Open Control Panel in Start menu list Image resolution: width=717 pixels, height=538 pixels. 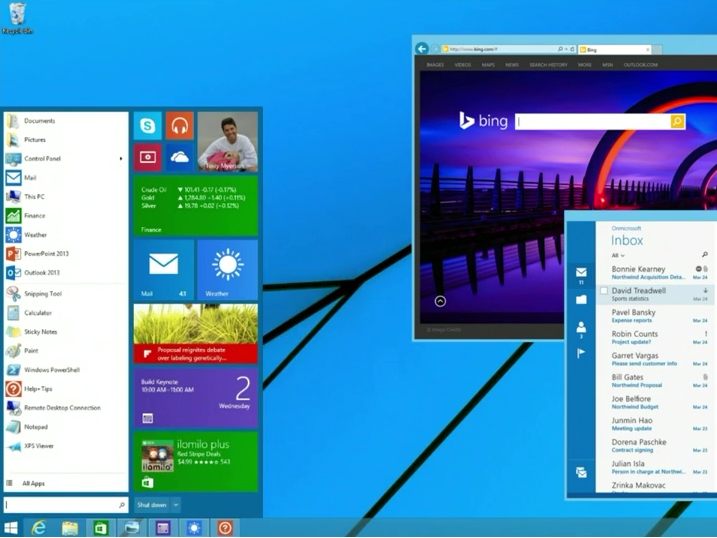coord(65,159)
